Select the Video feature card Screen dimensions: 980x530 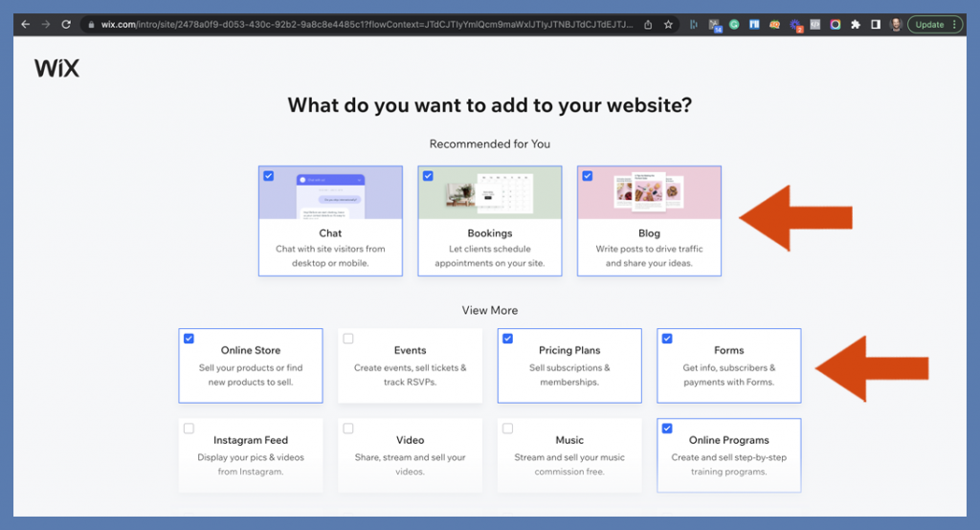[410, 455]
